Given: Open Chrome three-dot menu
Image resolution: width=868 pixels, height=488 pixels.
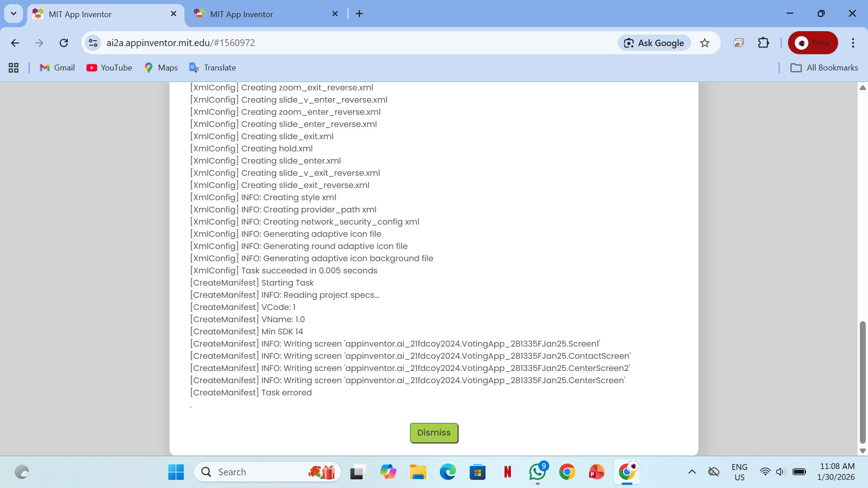Looking at the screenshot, I should point(853,43).
